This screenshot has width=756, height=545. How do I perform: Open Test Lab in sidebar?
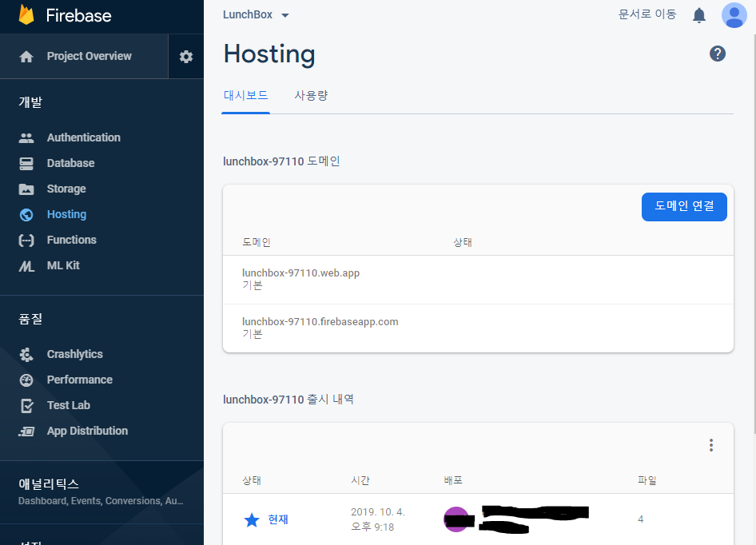click(69, 406)
